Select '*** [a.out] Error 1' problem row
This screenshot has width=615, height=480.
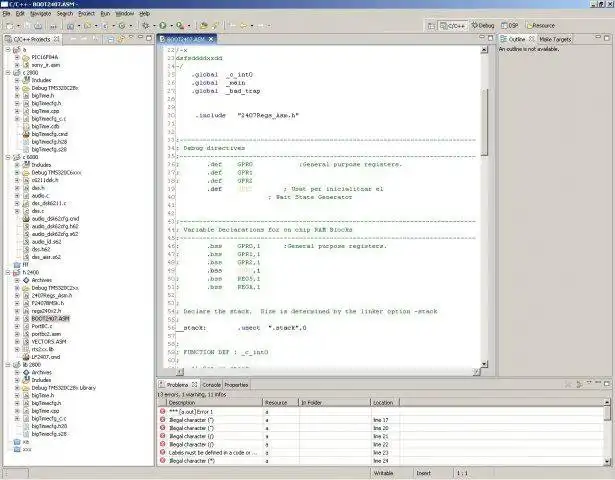[380, 412]
